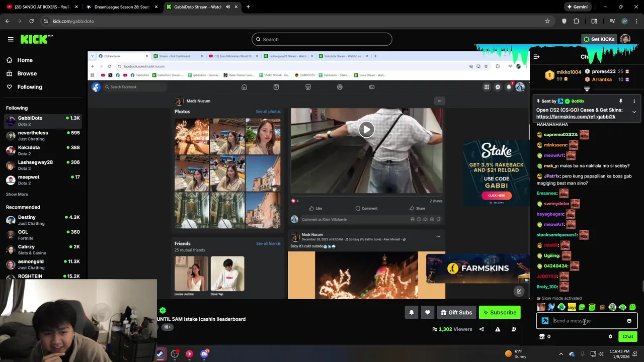The width and height of the screenshot is (644, 362).
Task: Open farmskins.com referral link
Action: pyautogui.click(x=576, y=117)
